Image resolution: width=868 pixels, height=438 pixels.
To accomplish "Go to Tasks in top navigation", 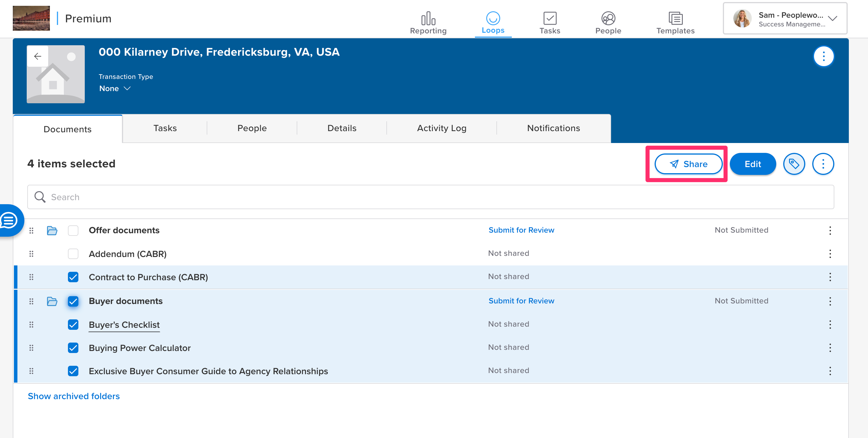I will coord(550,23).
